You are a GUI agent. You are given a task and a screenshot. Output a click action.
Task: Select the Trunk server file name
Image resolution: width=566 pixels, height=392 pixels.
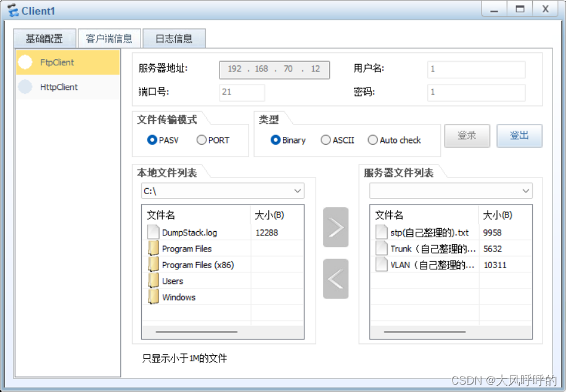(433, 249)
